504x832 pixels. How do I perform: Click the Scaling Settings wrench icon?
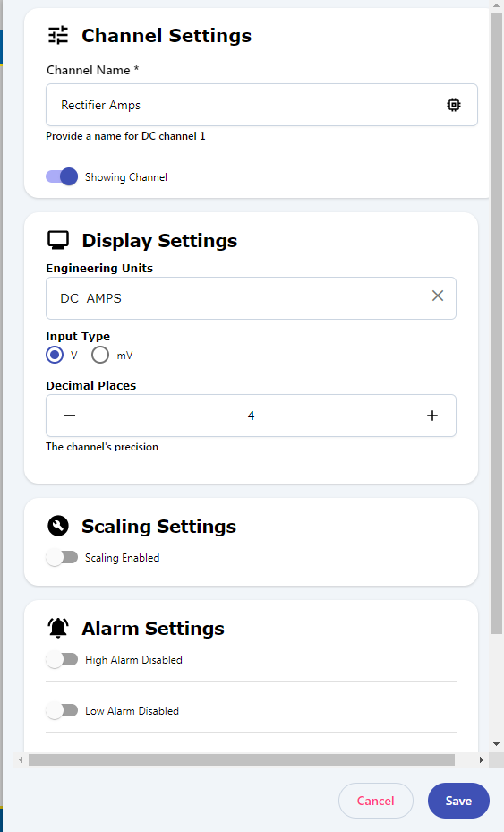pyautogui.click(x=58, y=526)
